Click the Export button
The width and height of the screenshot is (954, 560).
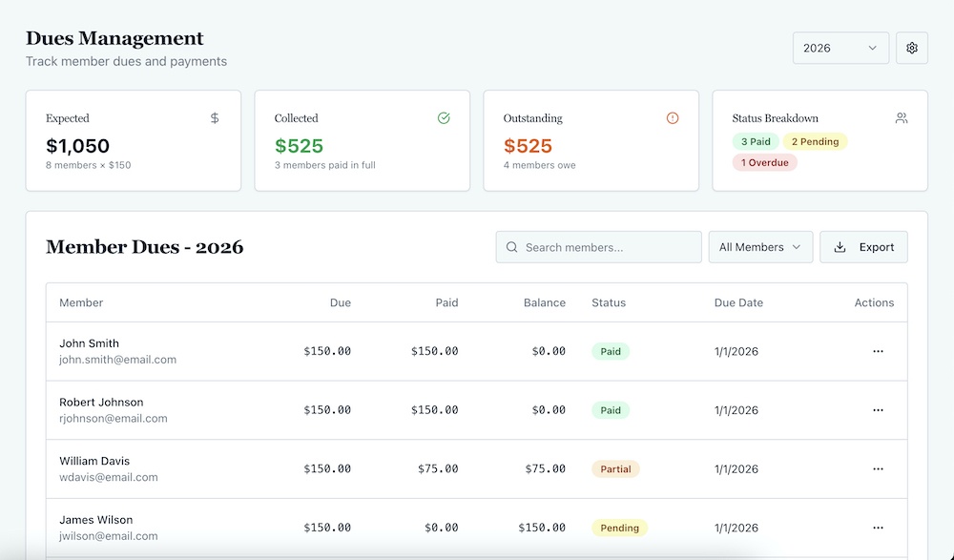[x=863, y=247]
